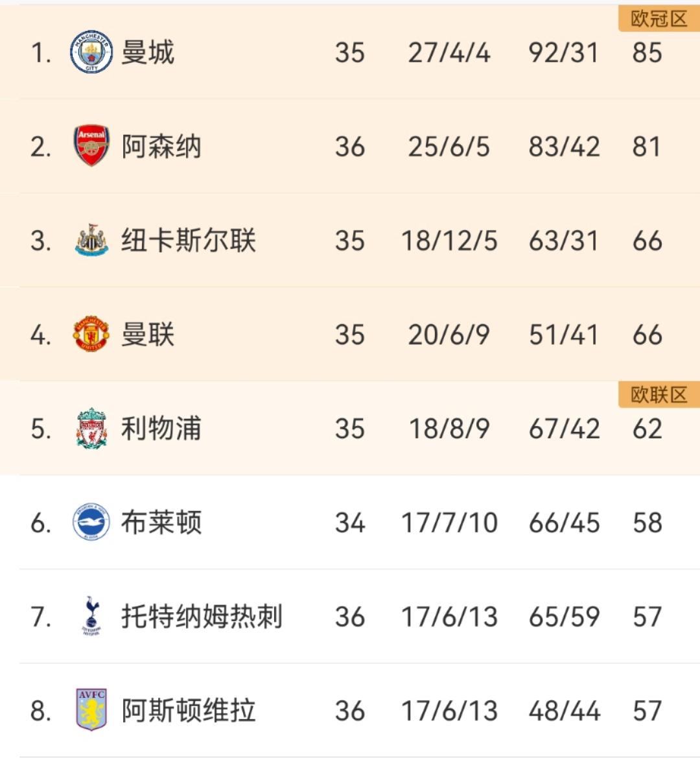The height and width of the screenshot is (758, 700).
Task: Select the Brighton seagull club badge
Action: click(91, 523)
